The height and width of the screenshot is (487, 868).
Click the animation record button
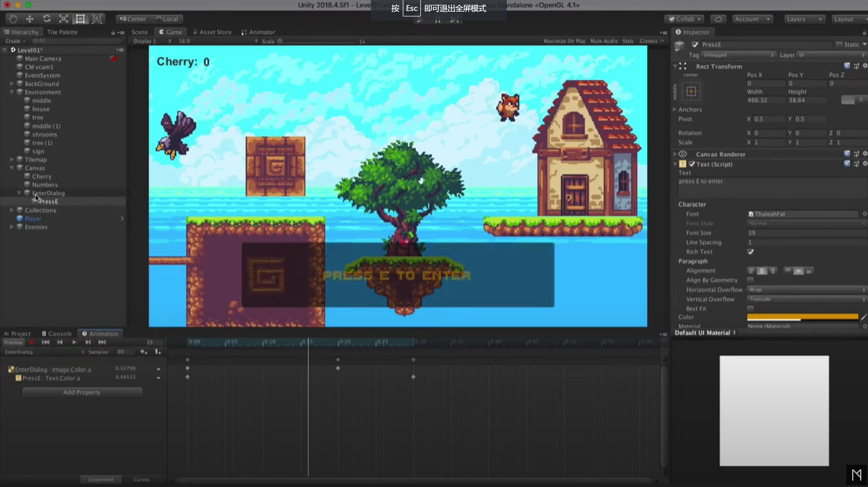coord(32,342)
